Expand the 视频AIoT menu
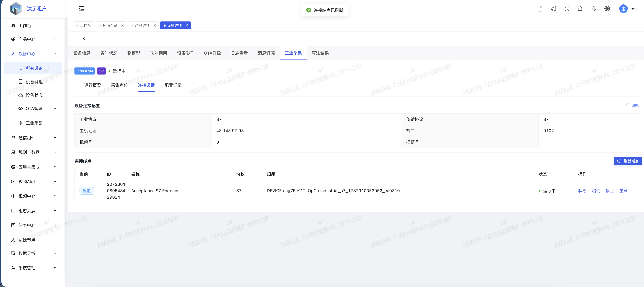 (33, 181)
